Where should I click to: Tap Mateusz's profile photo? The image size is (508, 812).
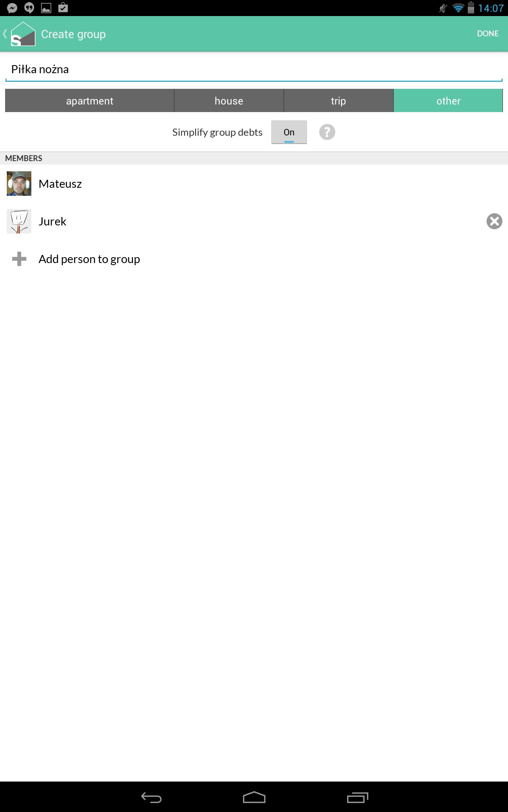click(19, 184)
